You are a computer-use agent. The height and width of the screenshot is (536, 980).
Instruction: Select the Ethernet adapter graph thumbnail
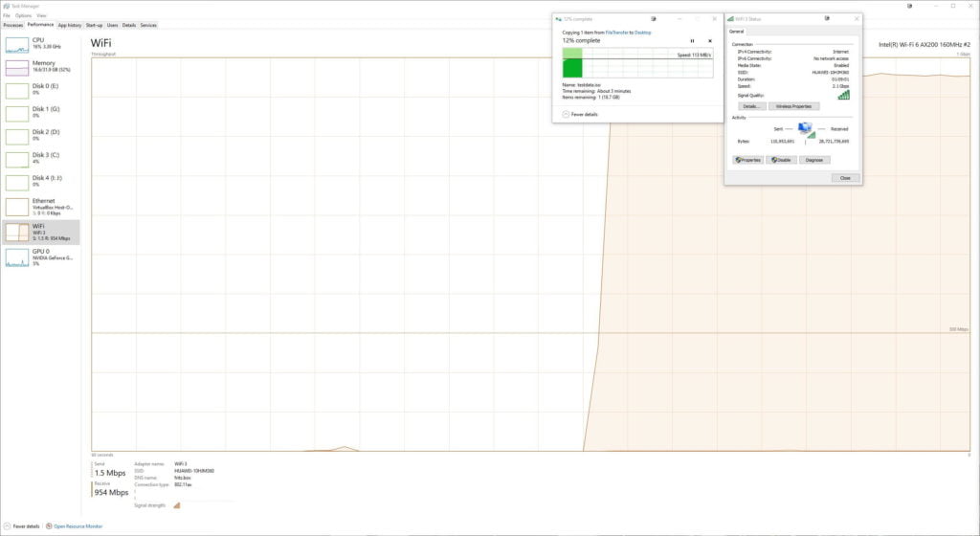click(x=17, y=206)
